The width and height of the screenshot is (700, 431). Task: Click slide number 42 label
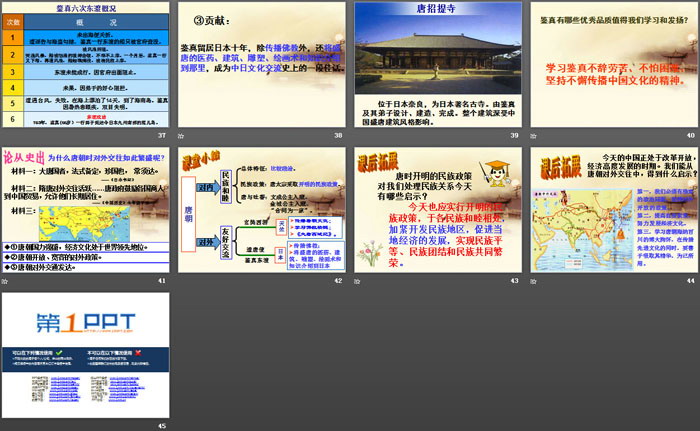tap(337, 281)
